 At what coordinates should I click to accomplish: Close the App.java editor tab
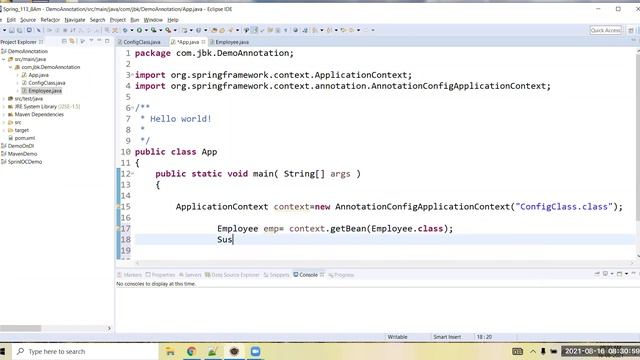click(x=203, y=42)
